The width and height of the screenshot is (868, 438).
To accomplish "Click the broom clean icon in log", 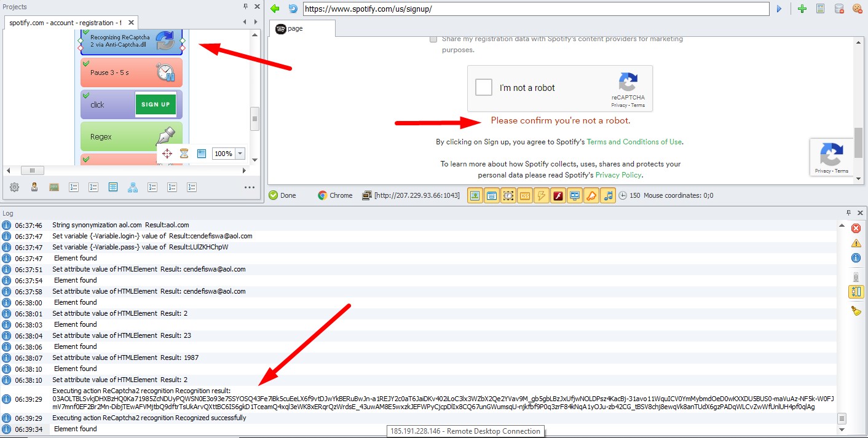I will [x=856, y=311].
